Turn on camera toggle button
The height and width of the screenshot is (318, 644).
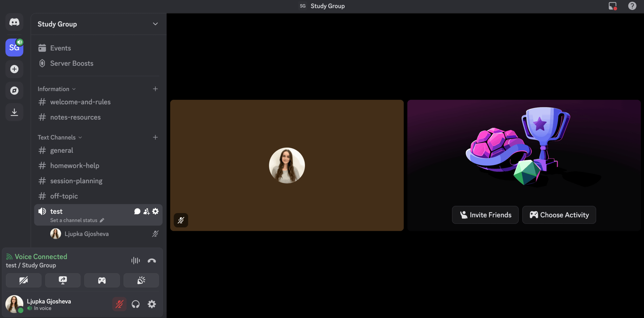pyautogui.click(x=24, y=280)
